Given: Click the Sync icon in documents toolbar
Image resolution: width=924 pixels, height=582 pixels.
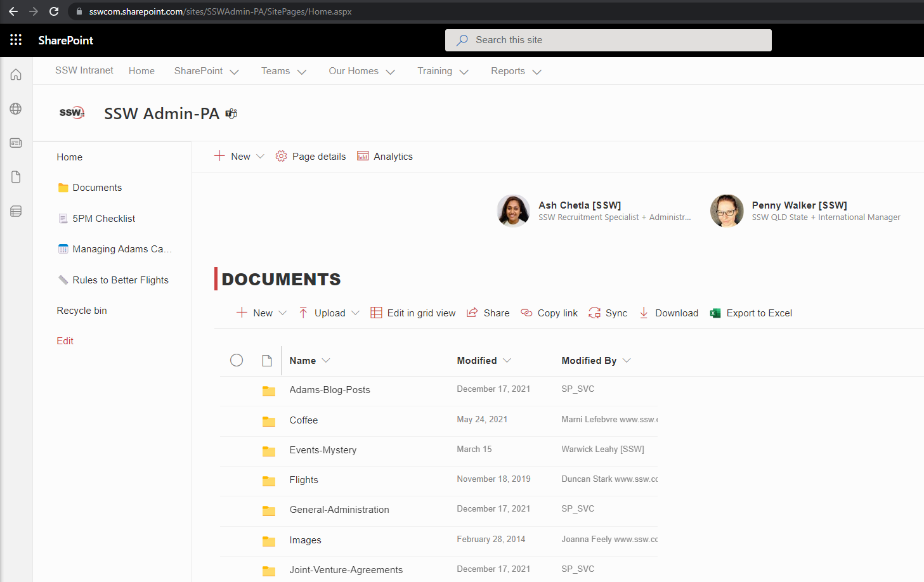Looking at the screenshot, I should coord(594,313).
